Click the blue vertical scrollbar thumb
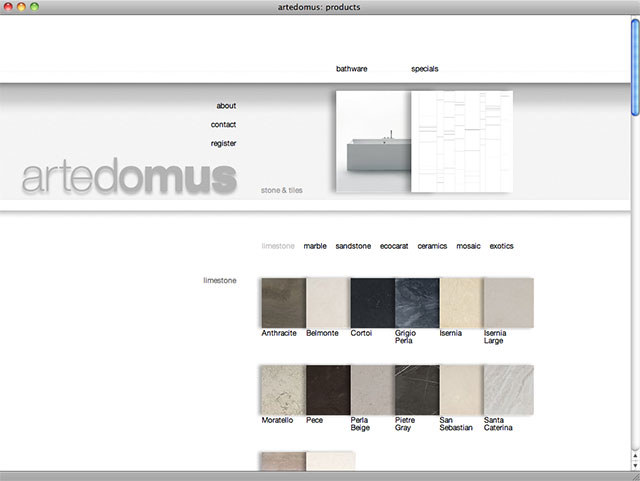Screen dimensions: 640x481 coord(635,67)
